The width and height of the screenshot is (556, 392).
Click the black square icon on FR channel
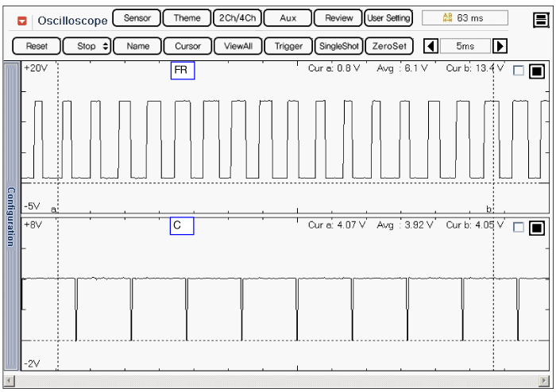(x=536, y=71)
